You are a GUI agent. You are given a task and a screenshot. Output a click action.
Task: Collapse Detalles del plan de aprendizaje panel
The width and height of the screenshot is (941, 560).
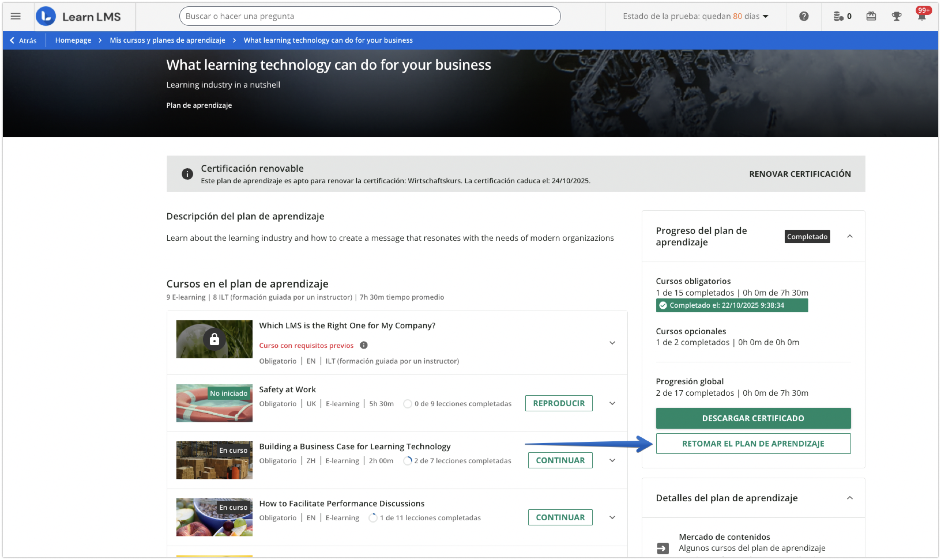(850, 498)
